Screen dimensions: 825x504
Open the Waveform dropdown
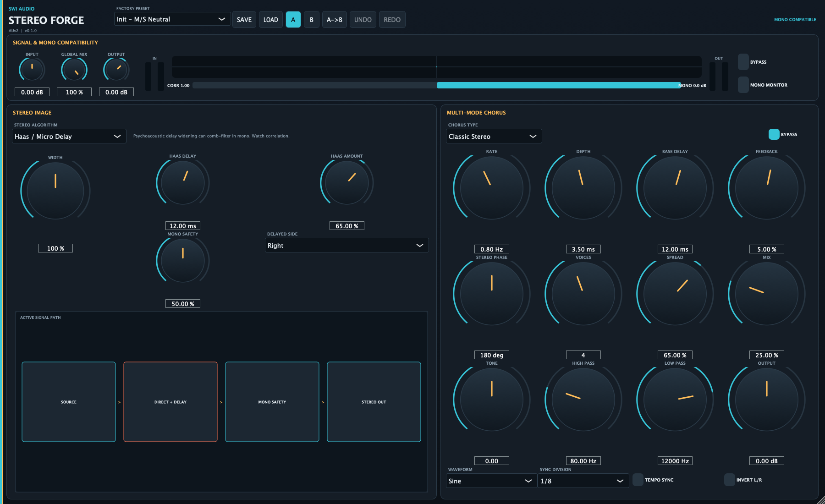[492, 481]
